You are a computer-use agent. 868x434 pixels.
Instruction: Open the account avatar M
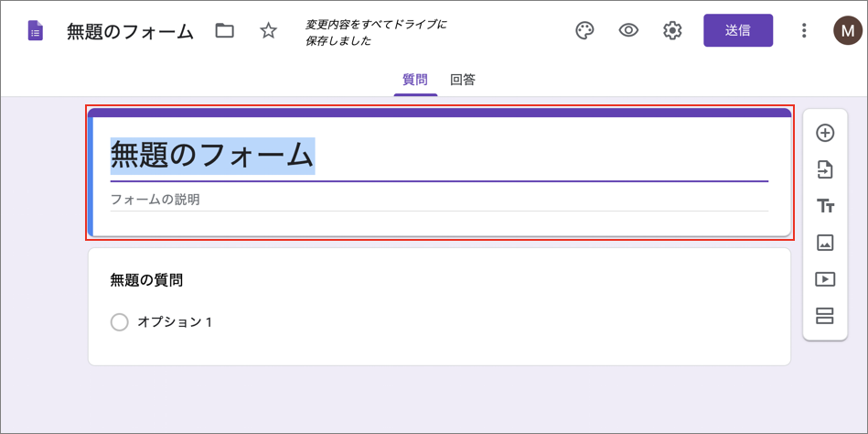coord(847,30)
